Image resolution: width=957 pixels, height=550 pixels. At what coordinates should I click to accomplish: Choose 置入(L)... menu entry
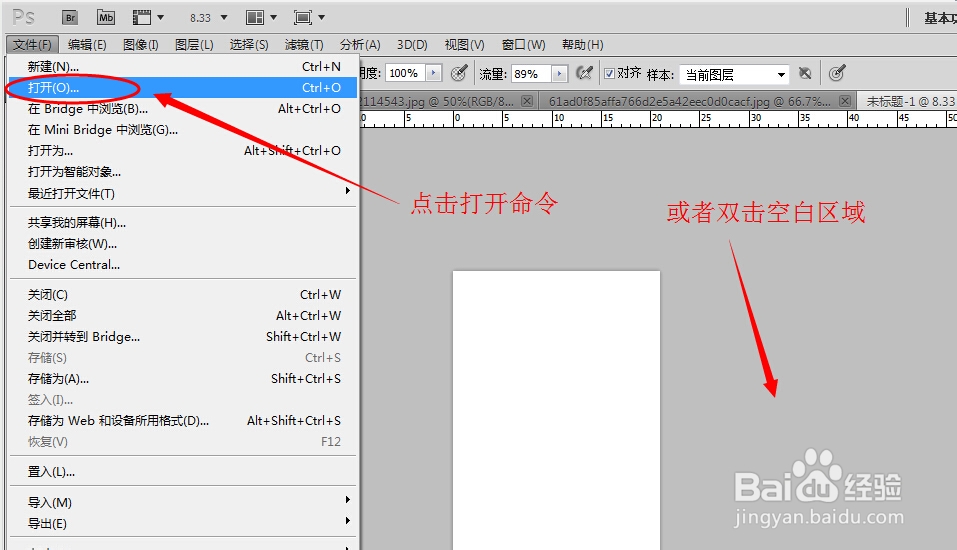[x=183, y=471]
